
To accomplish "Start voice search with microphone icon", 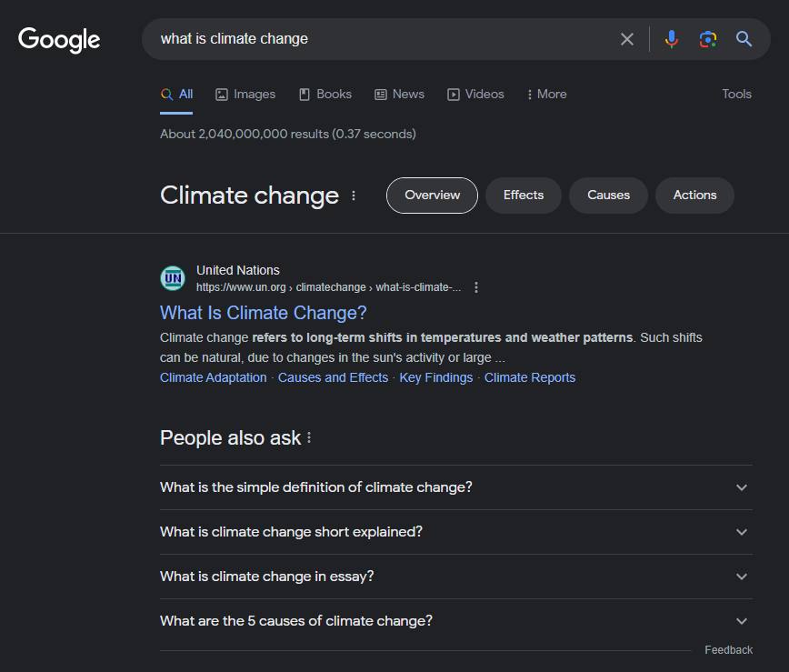I will pyautogui.click(x=672, y=39).
